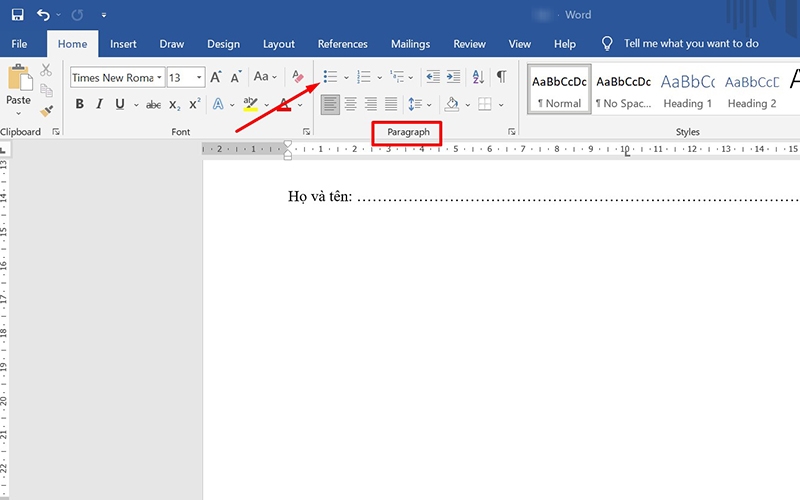800x500 pixels.
Task: Click Decrease Indent icon
Action: (x=433, y=77)
